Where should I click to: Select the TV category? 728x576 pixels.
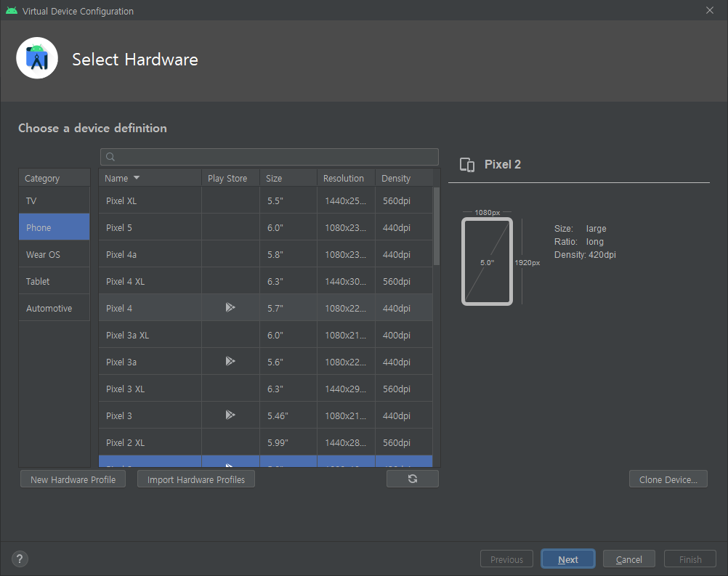54,200
